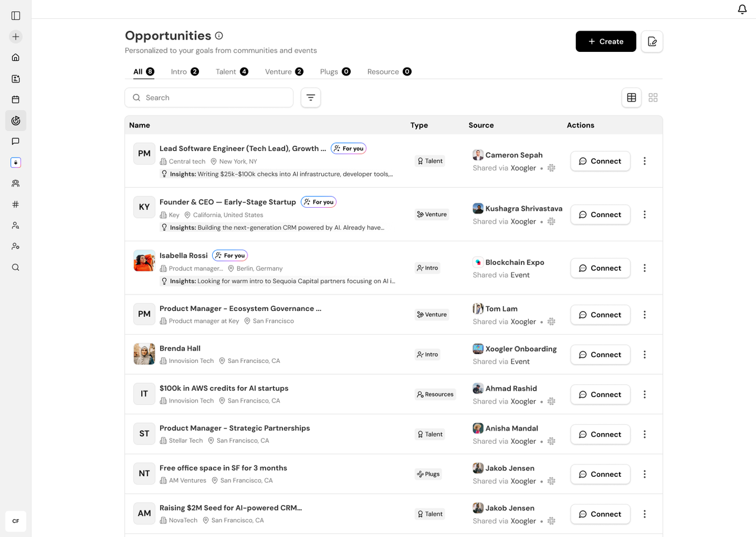Connect with Tom Lam
The image size is (756, 537).
tap(600, 315)
